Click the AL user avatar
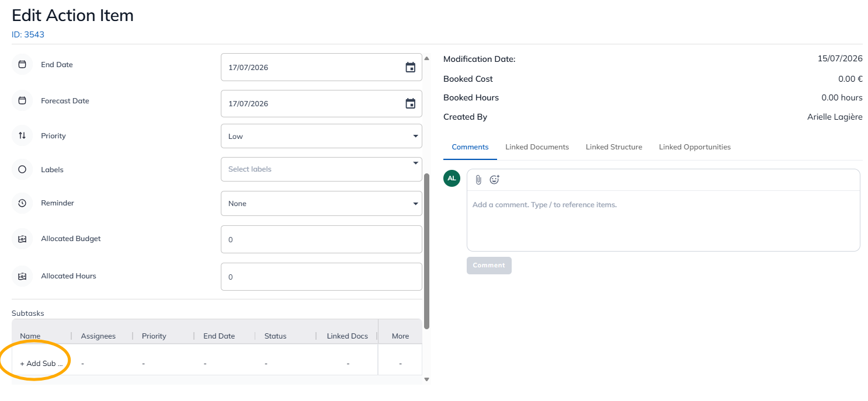The image size is (868, 401). click(x=452, y=178)
